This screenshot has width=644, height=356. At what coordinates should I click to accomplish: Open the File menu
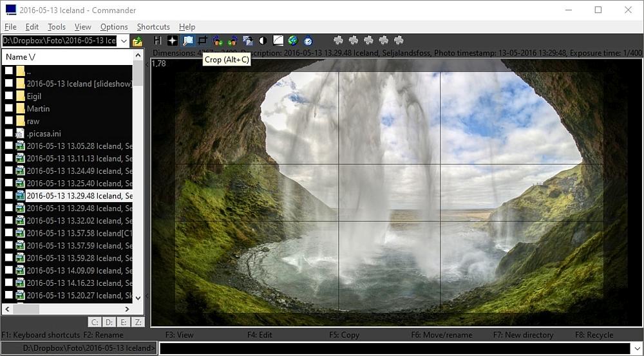tap(10, 26)
